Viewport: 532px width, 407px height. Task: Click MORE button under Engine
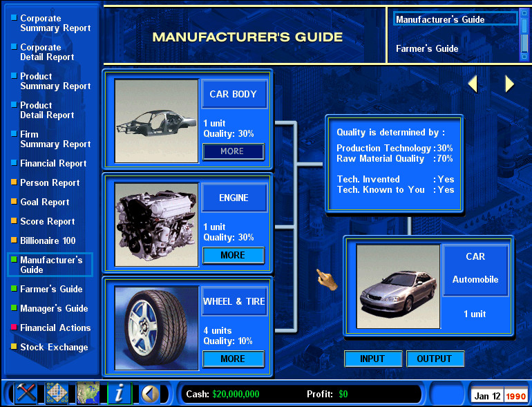[233, 255]
